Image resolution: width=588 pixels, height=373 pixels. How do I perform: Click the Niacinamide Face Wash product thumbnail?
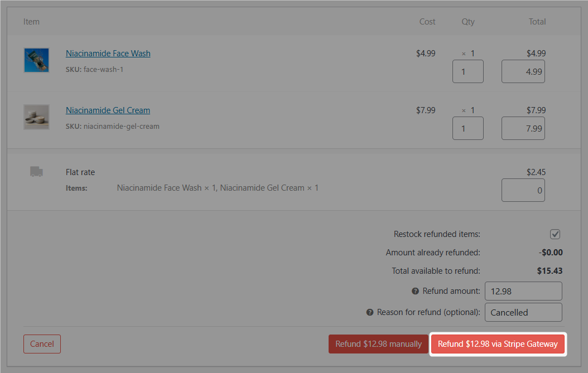pyautogui.click(x=36, y=60)
